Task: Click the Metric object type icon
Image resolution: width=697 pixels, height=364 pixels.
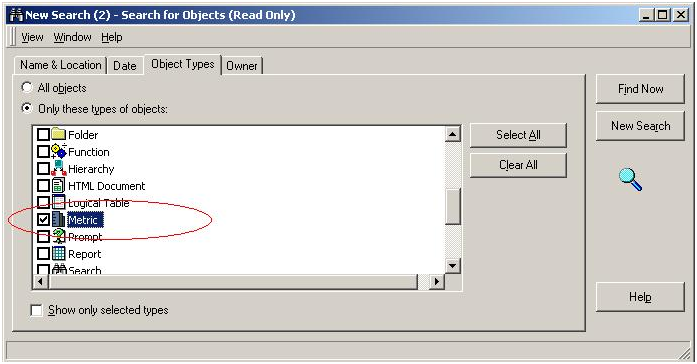Action: 58,219
